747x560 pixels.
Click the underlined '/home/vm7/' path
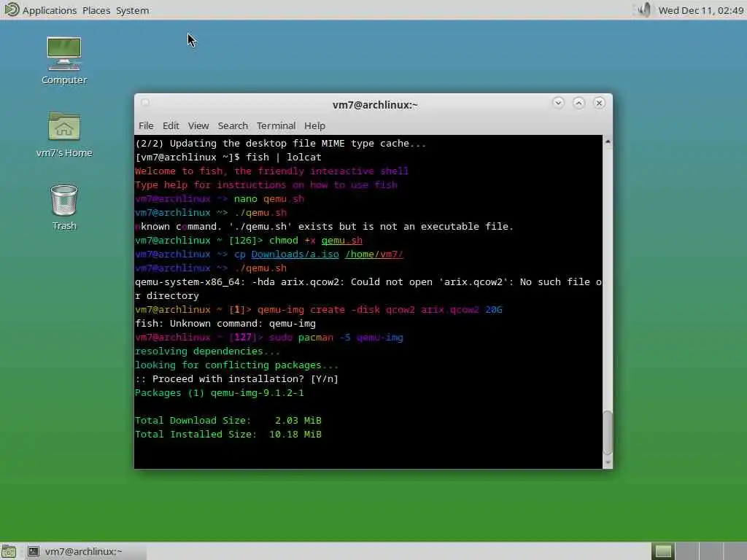[x=374, y=254]
